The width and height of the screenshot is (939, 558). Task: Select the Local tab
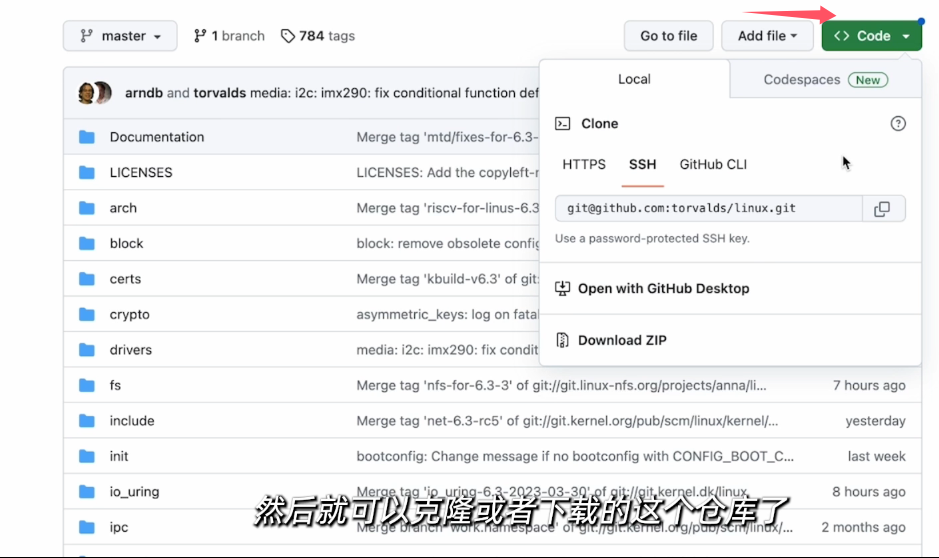click(x=634, y=80)
